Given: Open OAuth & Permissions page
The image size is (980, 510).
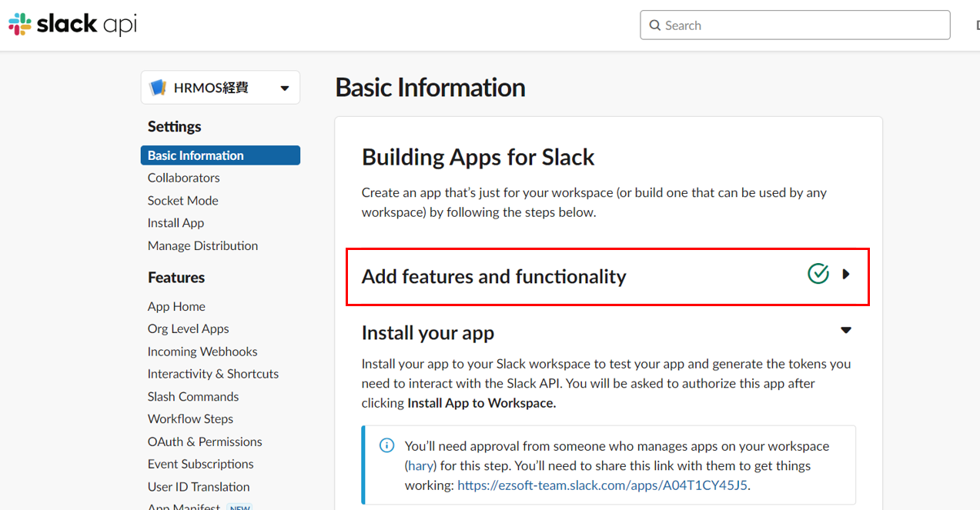Looking at the screenshot, I should pyautogui.click(x=205, y=442).
